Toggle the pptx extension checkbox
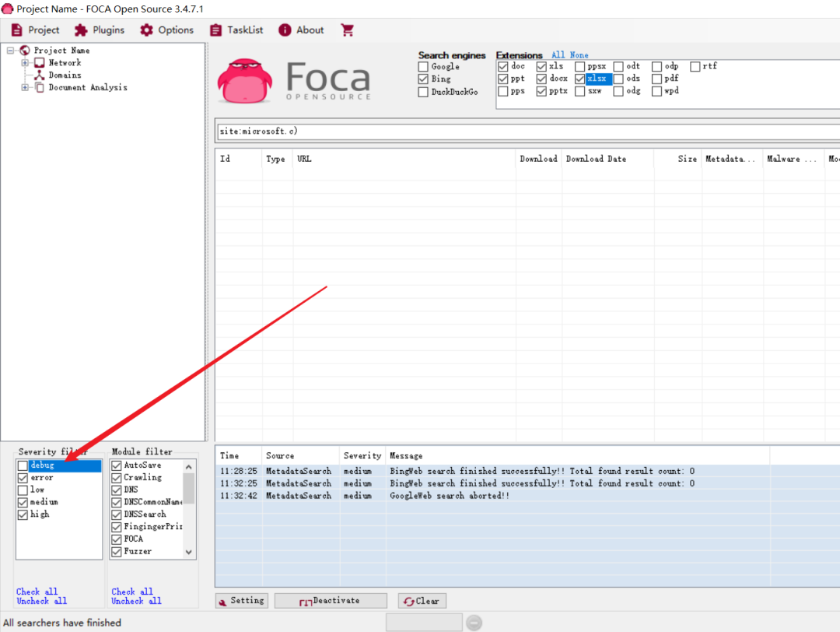Image resolution: width=840 pixels, height=632 pixels. [x=541, y=92]
